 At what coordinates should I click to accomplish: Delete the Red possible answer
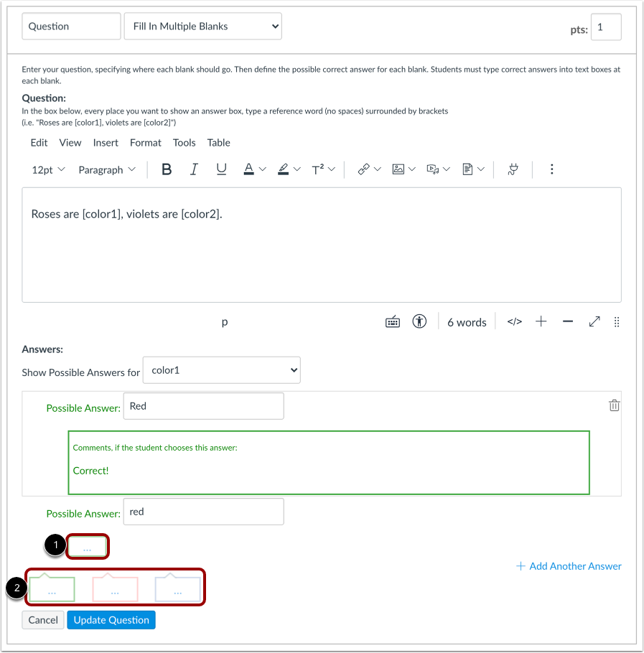[x=614, y=405]
